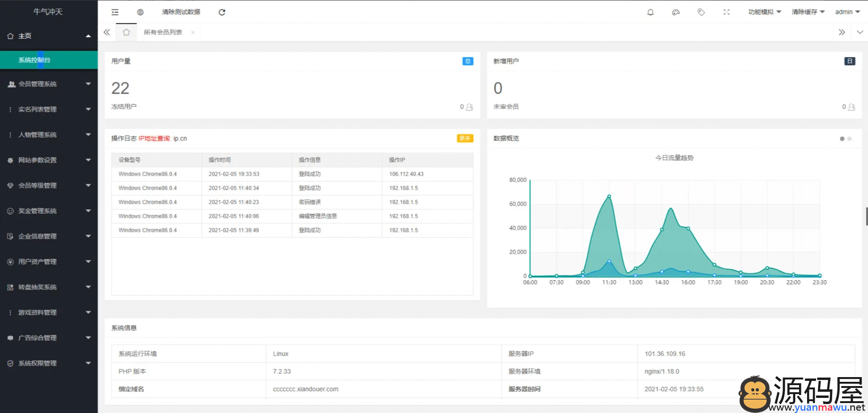Expand 人物管理系统 menu arrow
868x413 pixels.
point(88,135)
